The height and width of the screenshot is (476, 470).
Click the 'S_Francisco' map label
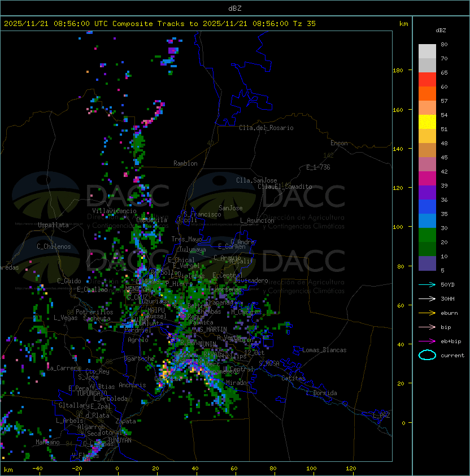tap(202, 214)
